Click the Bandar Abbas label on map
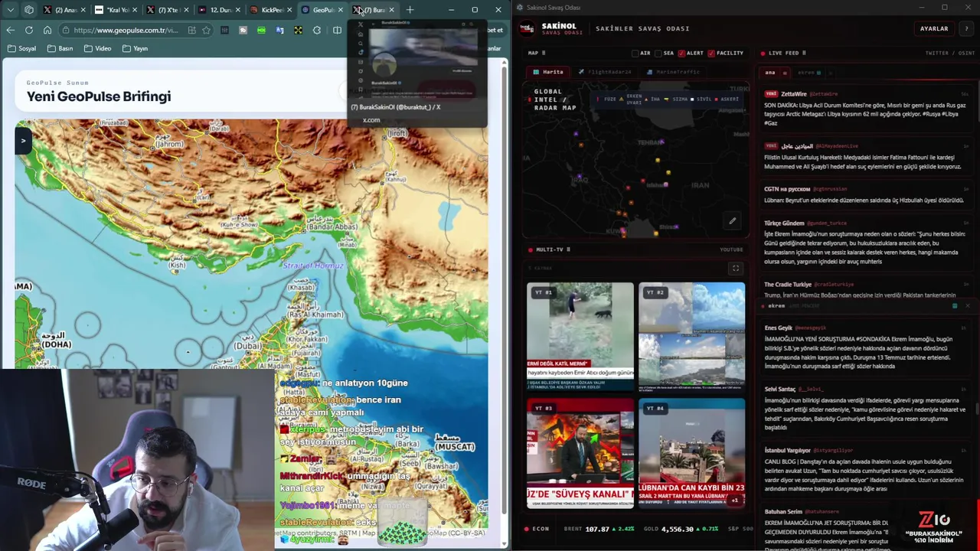Screen dimensions: 980x551 (332, 227)
